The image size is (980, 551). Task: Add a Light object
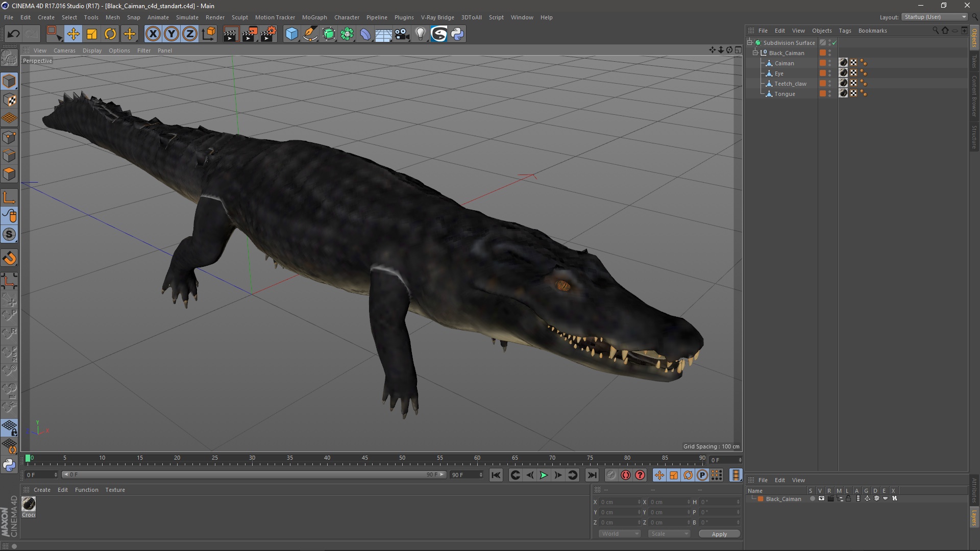coord(420,34)
